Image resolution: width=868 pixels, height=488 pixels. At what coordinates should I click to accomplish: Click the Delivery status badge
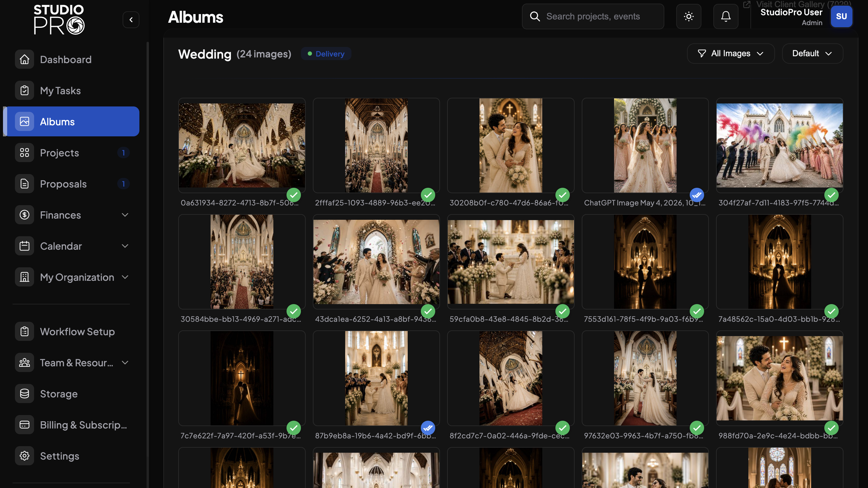(326, 54)
